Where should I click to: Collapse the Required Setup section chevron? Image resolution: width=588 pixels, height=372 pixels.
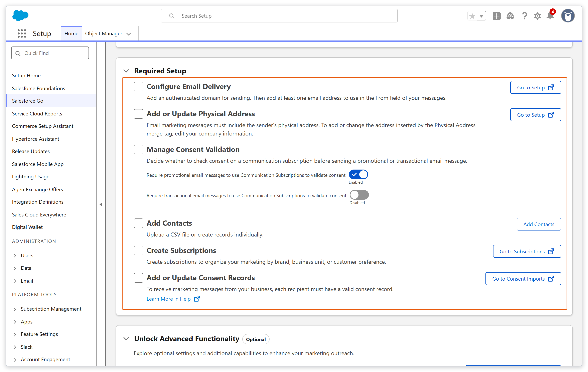(126, 71)
